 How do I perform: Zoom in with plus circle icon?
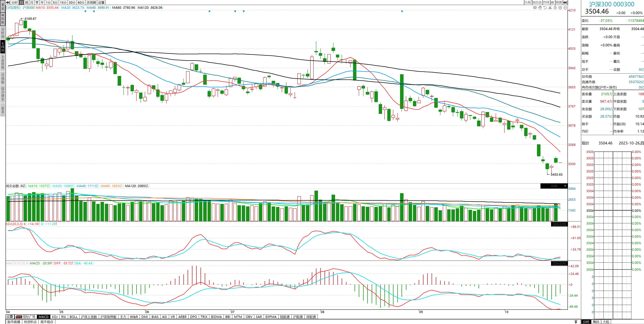click(x=560, y=8)
